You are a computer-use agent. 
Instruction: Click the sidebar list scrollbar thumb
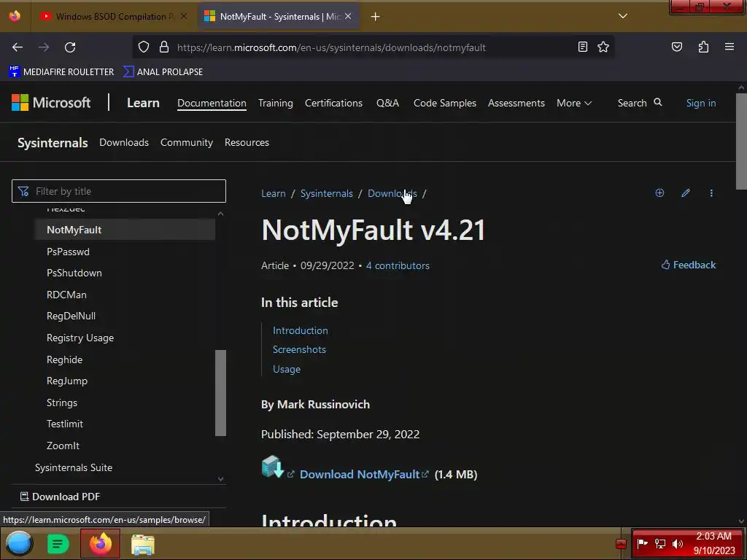220,393
